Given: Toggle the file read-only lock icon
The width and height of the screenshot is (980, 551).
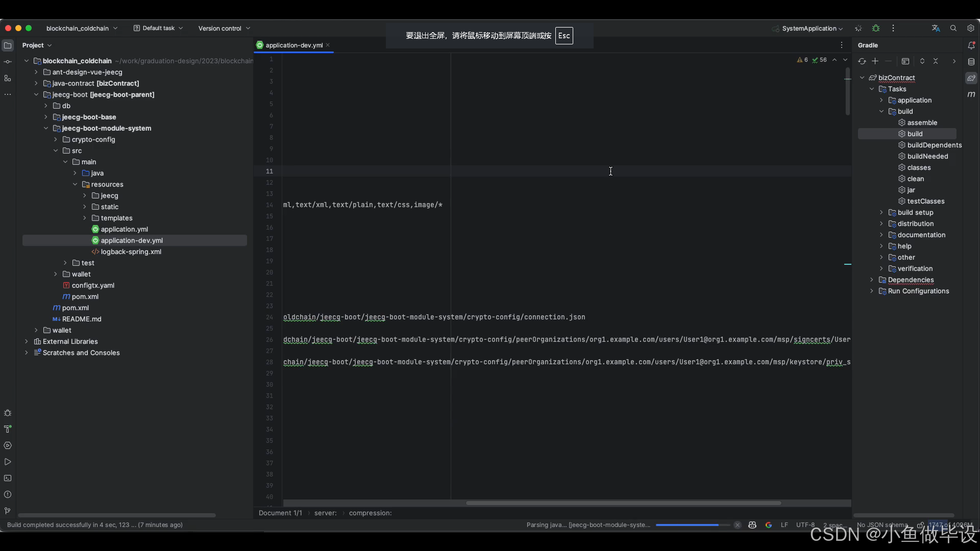Looking at the screenshot, I should (920, 525).
